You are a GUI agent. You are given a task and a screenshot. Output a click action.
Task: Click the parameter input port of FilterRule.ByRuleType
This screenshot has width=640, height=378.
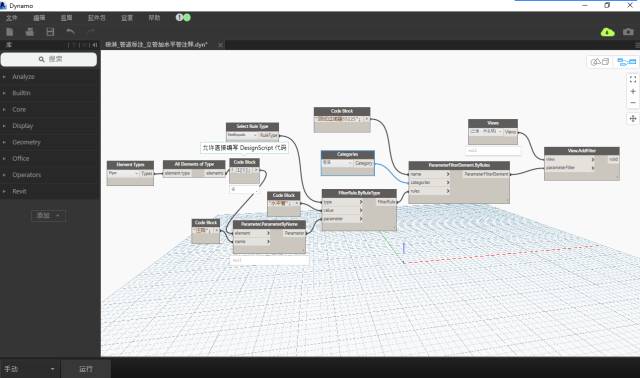pyautogui.click(x=343, y=219)
